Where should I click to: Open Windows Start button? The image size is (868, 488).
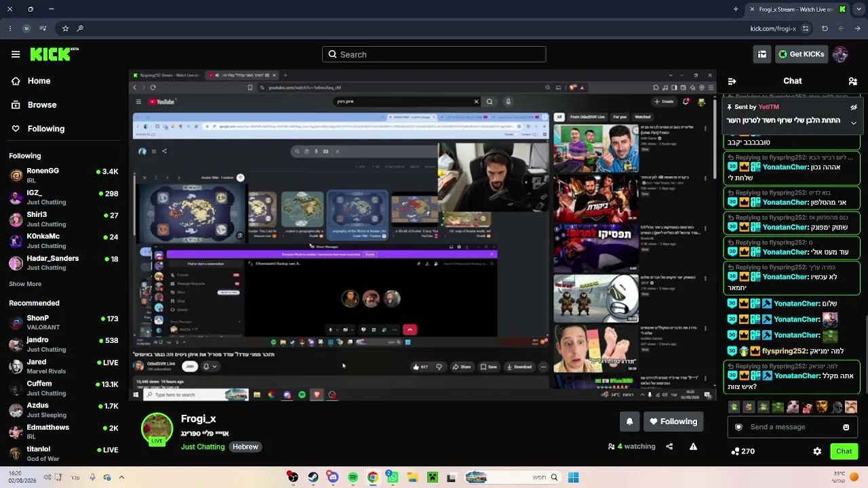point(573,477)
